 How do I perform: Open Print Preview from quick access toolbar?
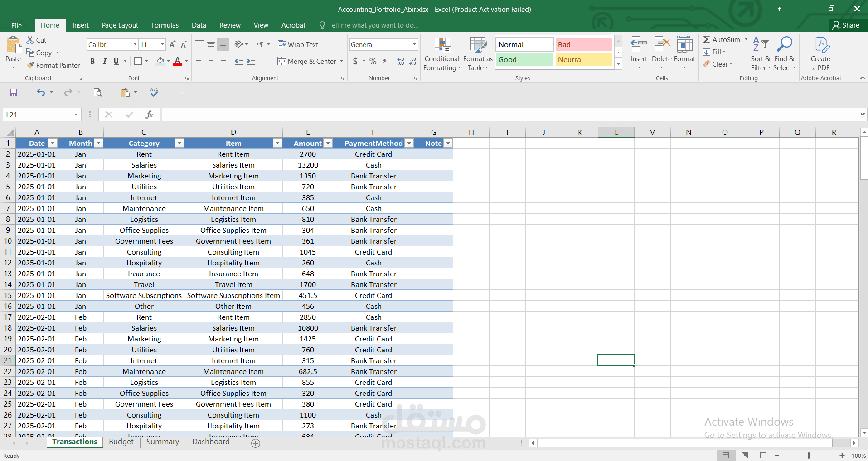(97, 92)
